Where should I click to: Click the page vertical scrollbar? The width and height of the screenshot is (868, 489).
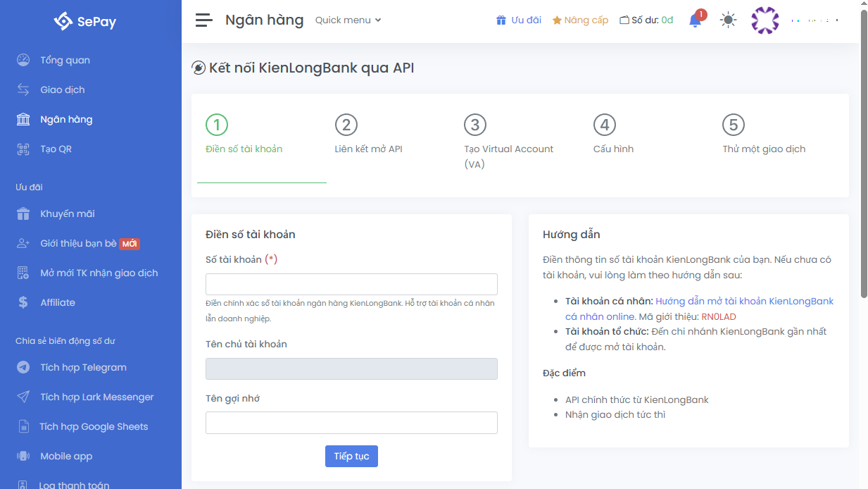tap(864, 155)
